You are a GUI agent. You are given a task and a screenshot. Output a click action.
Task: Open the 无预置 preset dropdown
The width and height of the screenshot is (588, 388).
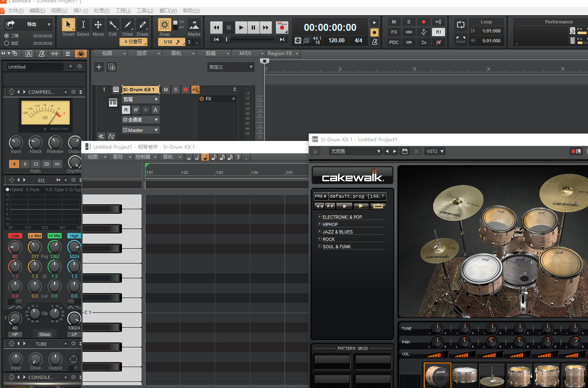pyautogui.click(x=356, y=151)
